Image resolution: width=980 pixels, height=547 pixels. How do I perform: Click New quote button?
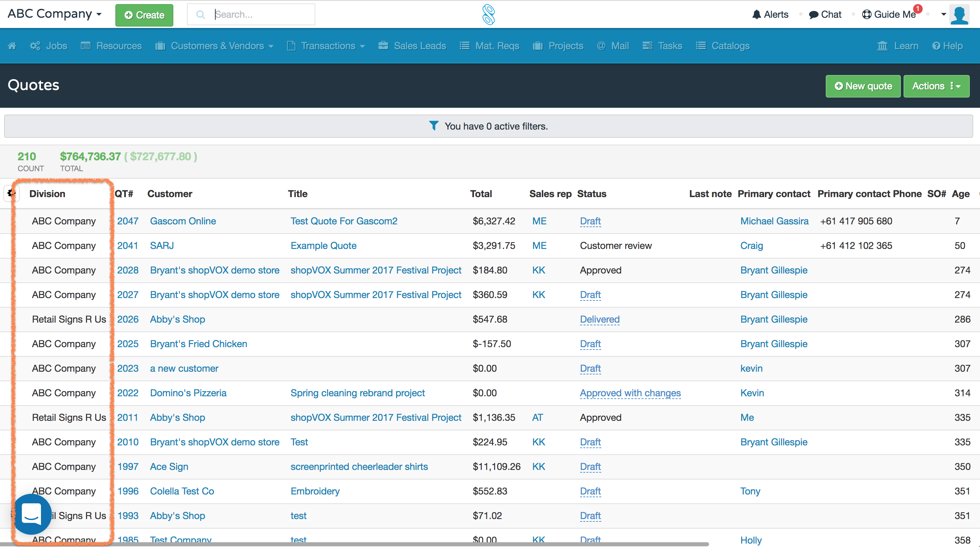point(863,86)
